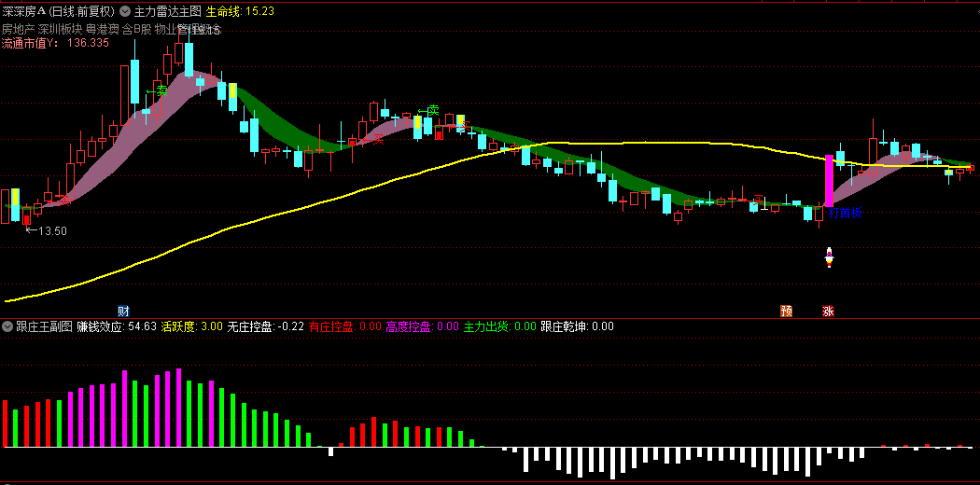The width and height of the screenshot is (980, 485).
Task: Click the 主力雷达主图 indicator name
Action: 167,11
